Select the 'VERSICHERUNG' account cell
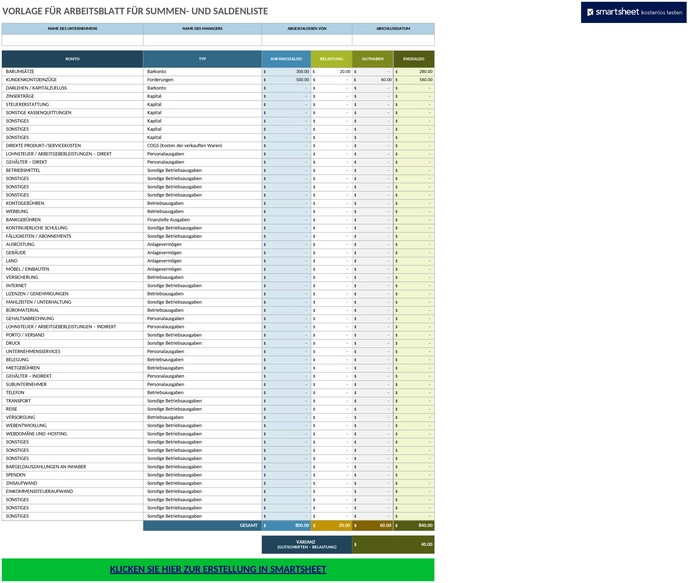The height and width of the screenshot is (583, 690). [72, 277]
